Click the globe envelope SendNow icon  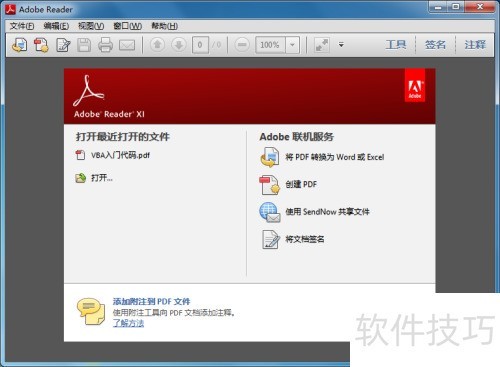point(270,212)
